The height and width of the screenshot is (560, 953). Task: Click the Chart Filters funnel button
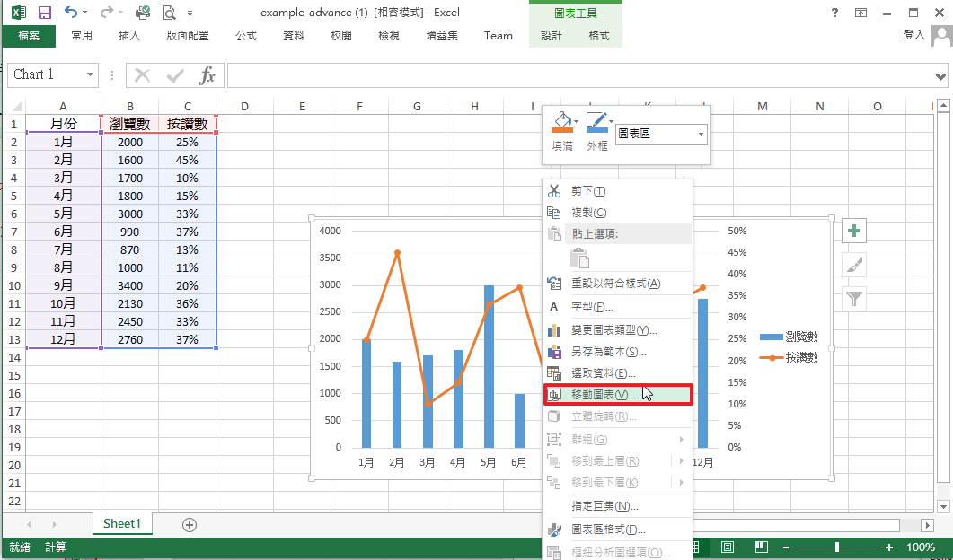click(854, 299)
